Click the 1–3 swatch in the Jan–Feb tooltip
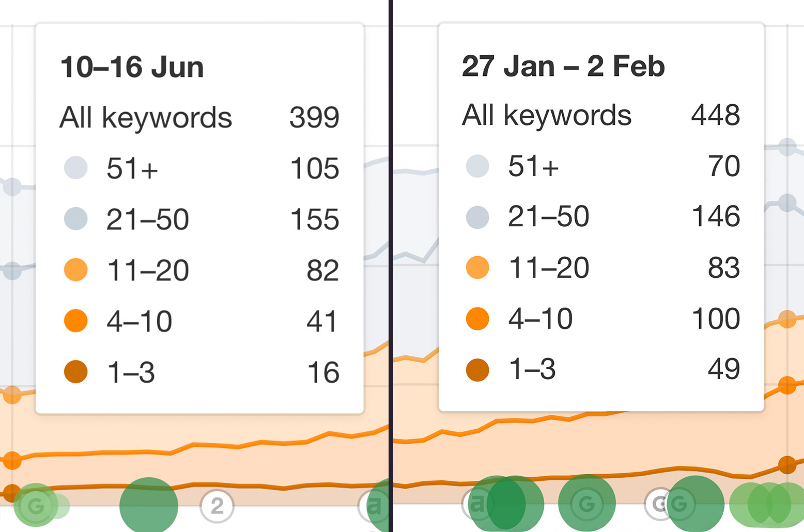The height and width of the screenshot is (532, 804). coord(477,370)
